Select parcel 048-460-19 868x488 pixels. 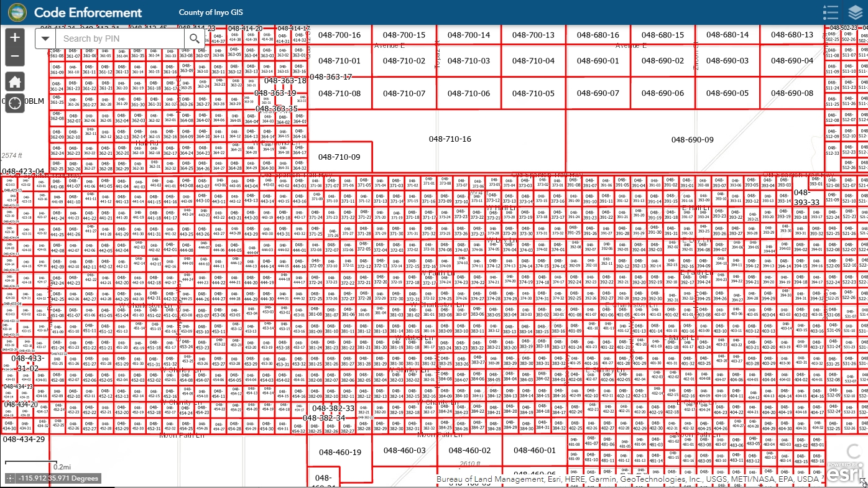pyautogui.click(x=339, y=453)
